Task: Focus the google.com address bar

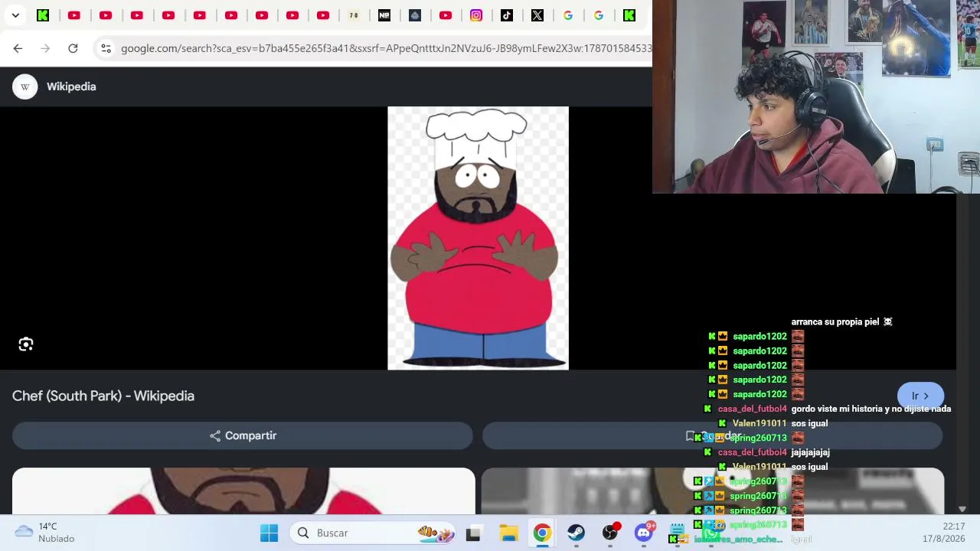Action: coord(386,48)
